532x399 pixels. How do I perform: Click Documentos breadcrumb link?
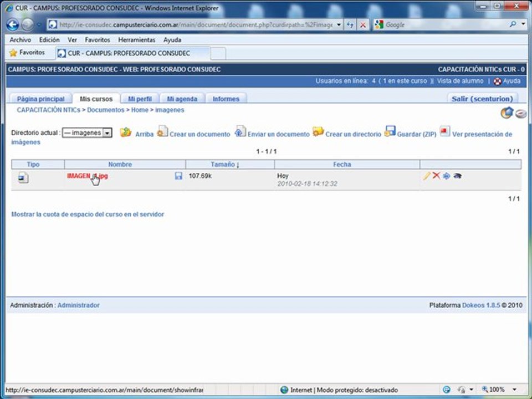coord(105,110)
